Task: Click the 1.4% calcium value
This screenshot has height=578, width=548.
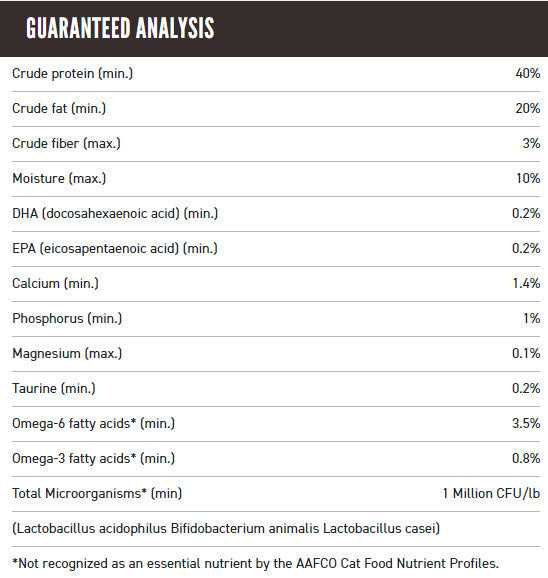Action: (526, 283)
